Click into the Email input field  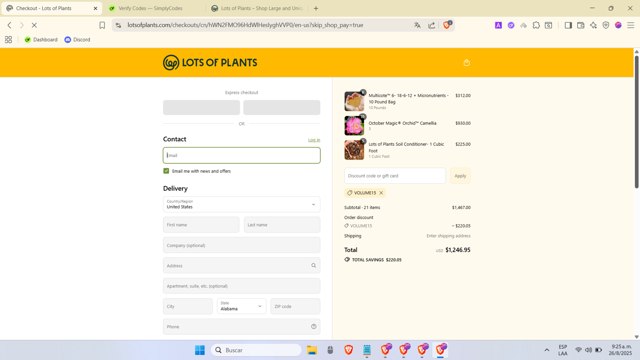(242, 156)
